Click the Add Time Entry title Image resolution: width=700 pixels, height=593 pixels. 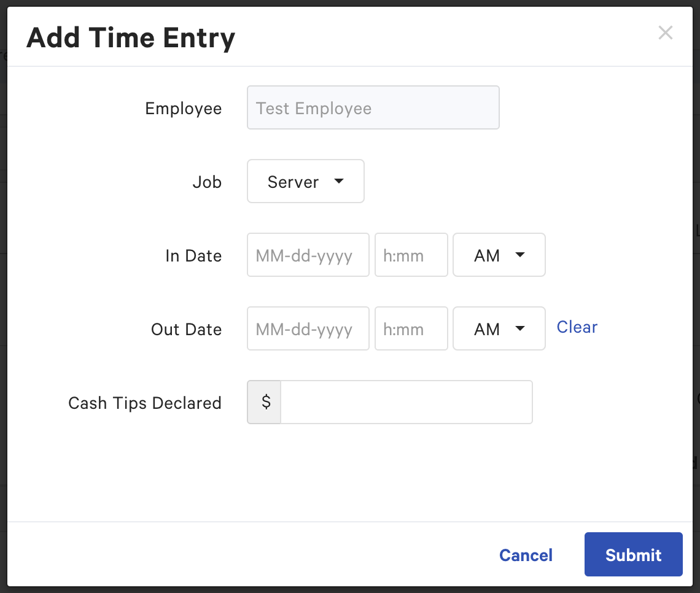(130, 37)
